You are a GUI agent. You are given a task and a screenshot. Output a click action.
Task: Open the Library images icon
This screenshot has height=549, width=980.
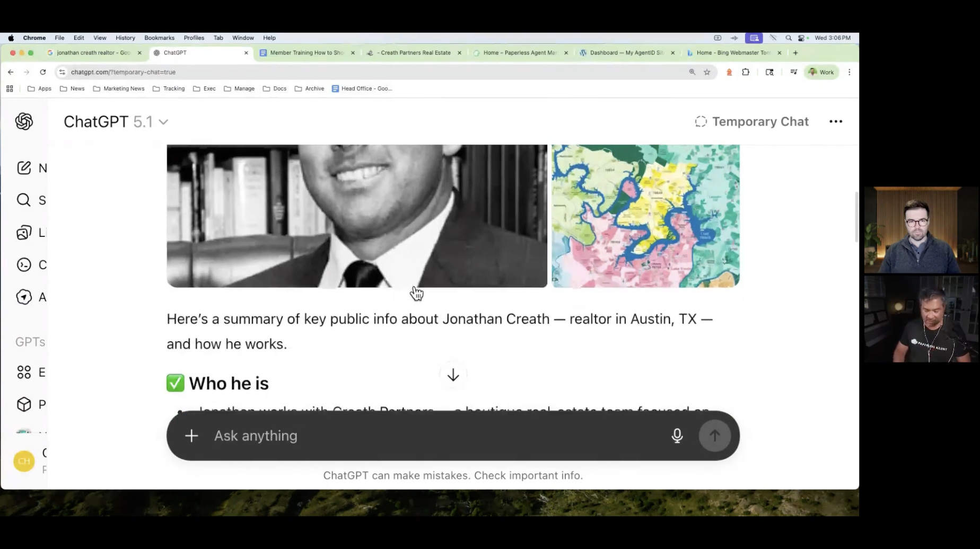pos(24,233)
